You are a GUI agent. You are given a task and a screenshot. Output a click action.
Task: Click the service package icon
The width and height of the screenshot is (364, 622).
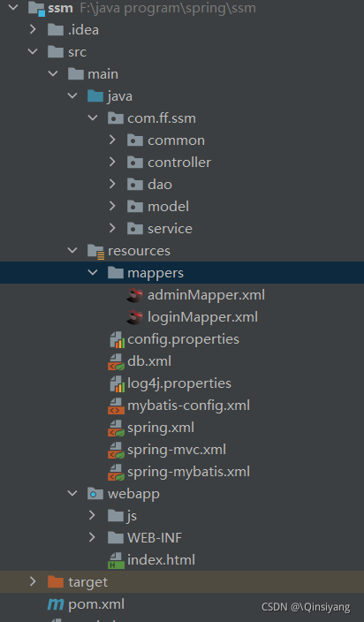click(135, 229)
